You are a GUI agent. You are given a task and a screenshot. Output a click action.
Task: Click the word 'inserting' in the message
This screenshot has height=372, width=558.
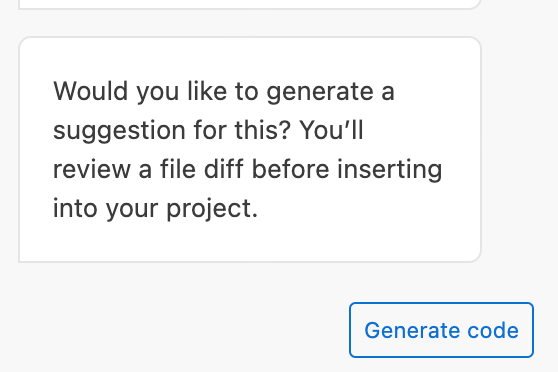[390, 170]
